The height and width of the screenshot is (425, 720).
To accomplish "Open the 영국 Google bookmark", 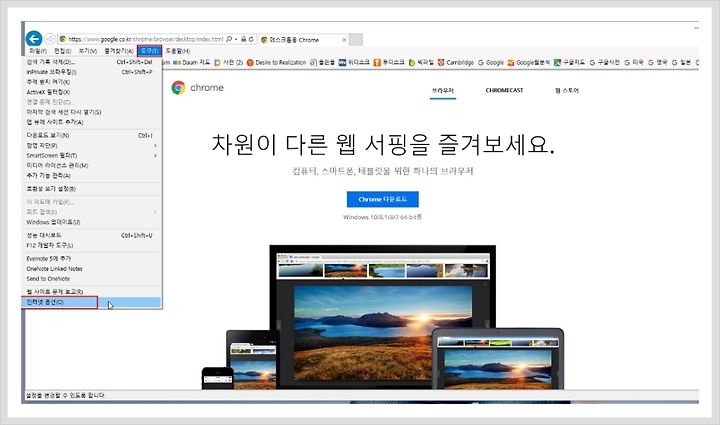I will pyautogui.click(x=658, y=62).
